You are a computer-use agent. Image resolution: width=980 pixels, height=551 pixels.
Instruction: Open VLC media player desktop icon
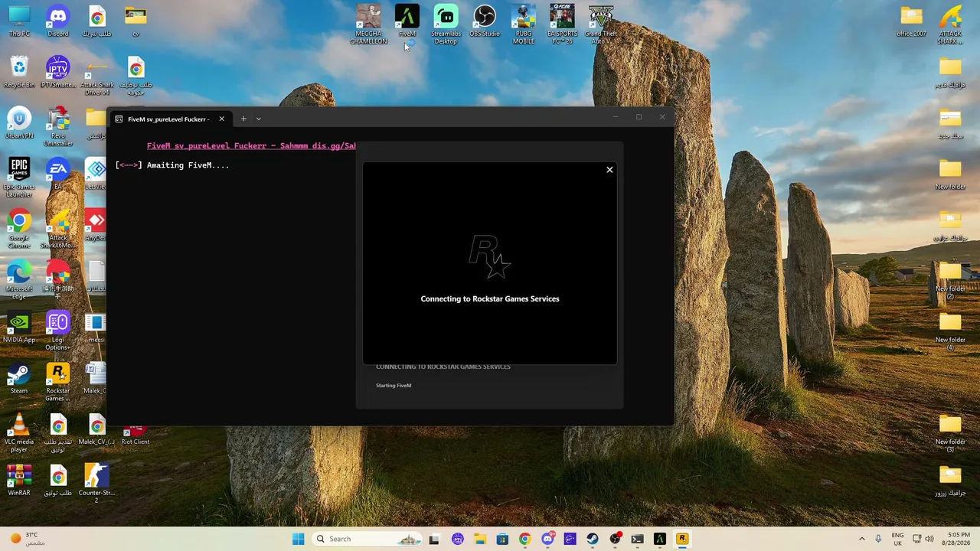[x=19, y=433]
